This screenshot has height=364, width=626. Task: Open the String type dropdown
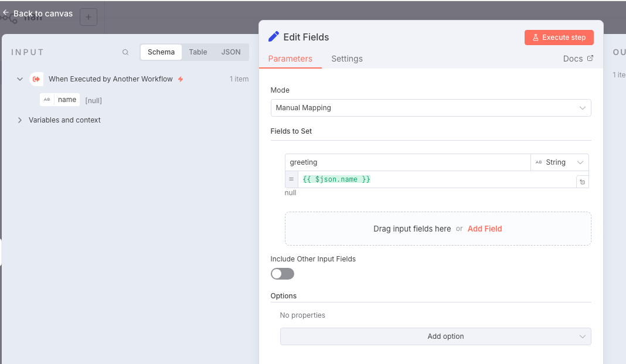[x=559, y=162]
